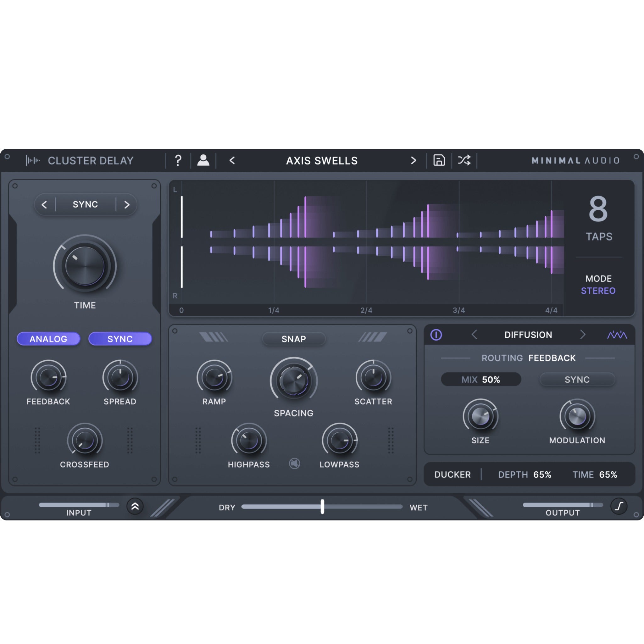The image size is (644, 644).
Task: Toggle the ANALOG mode button
Action: pyautogui.click(x=48, y=339)
